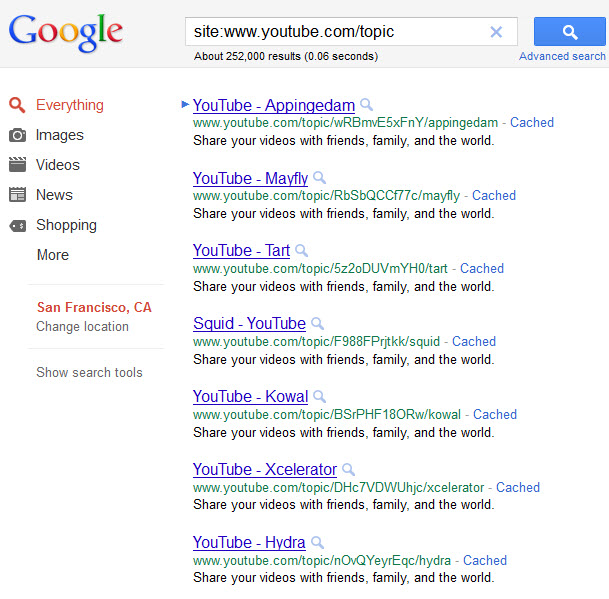609x599 pixels.
Task: Expand Show search tools options
Action: point(89,372)
